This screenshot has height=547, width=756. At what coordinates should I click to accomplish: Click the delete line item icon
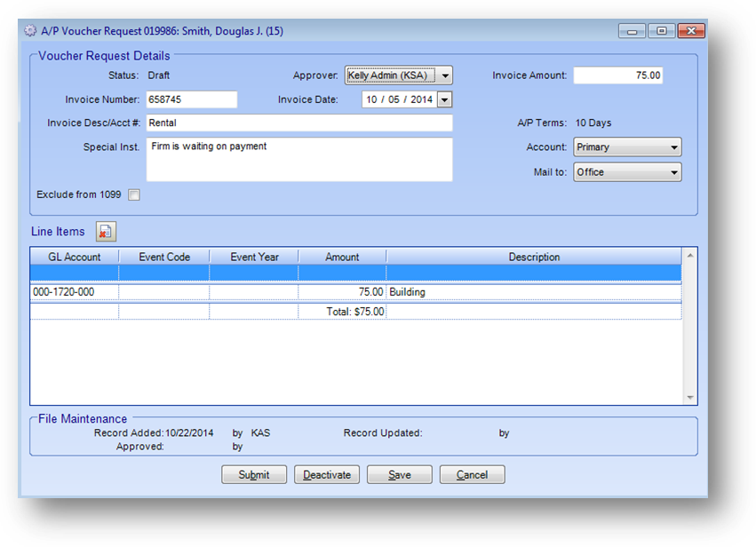point(106,232)
